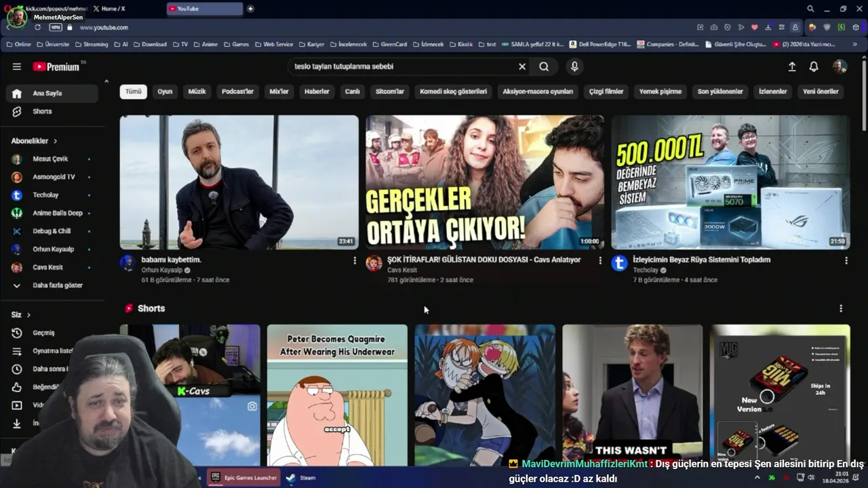Image resolution: width=868 pixels, height=488 pixels.
Task: Reload the page from the browser toolbar
Action: (37, 27)
